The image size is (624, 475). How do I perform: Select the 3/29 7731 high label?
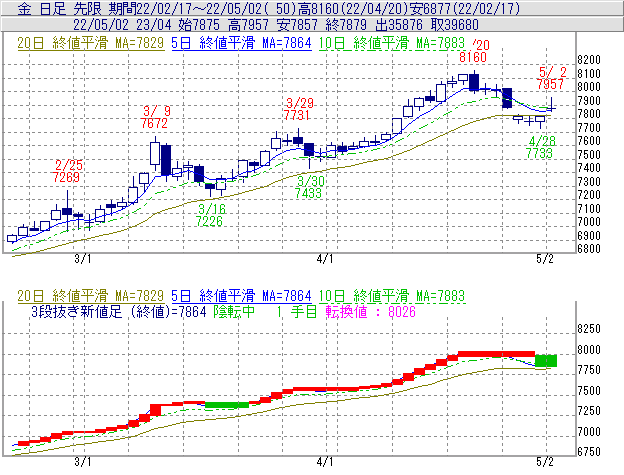click(298, 109)
